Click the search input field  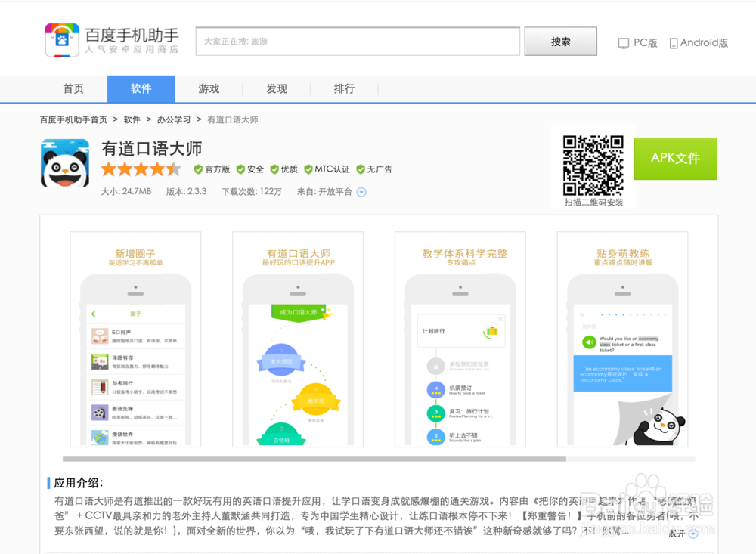[x=358, y=42]
